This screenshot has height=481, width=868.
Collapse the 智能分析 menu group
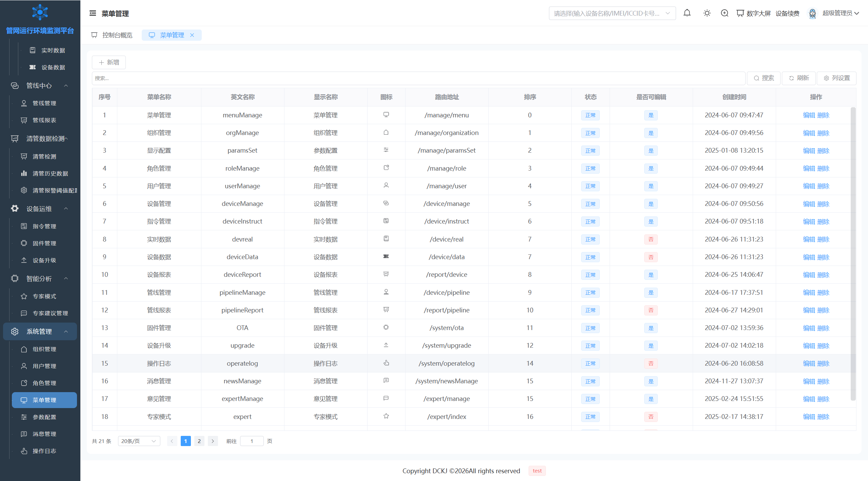(66, 278)
